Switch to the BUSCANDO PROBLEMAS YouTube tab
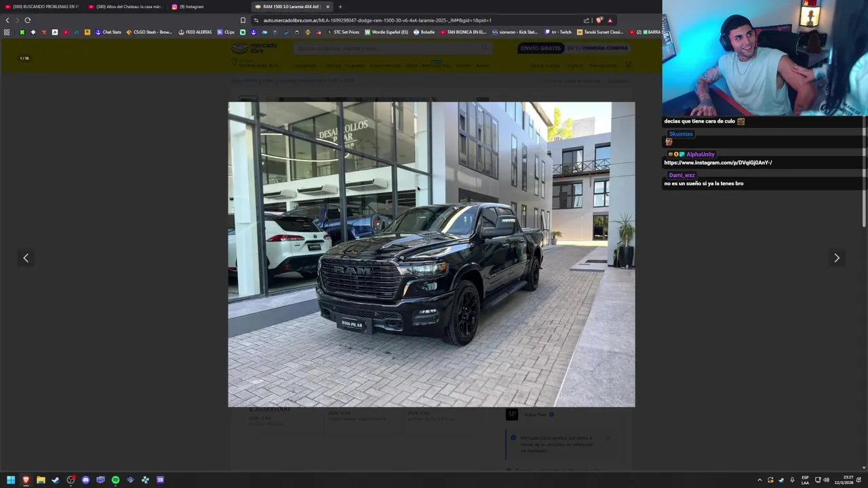 click(42, 7)
